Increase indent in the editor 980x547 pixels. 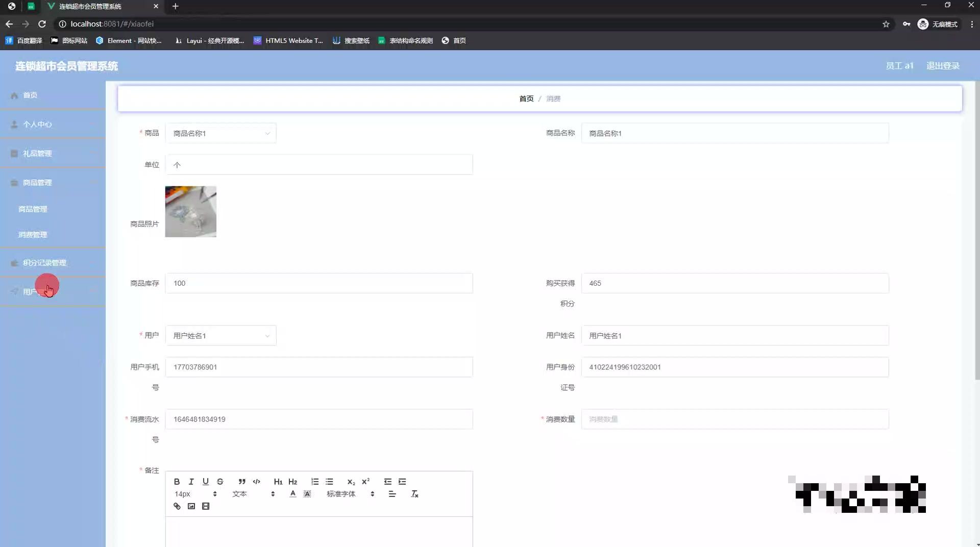pyautogui.click(x=402, y=482)
